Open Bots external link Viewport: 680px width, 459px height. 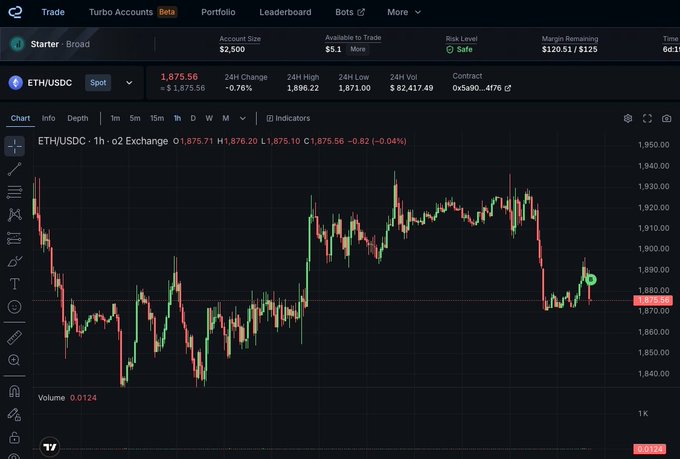(350, 12)
